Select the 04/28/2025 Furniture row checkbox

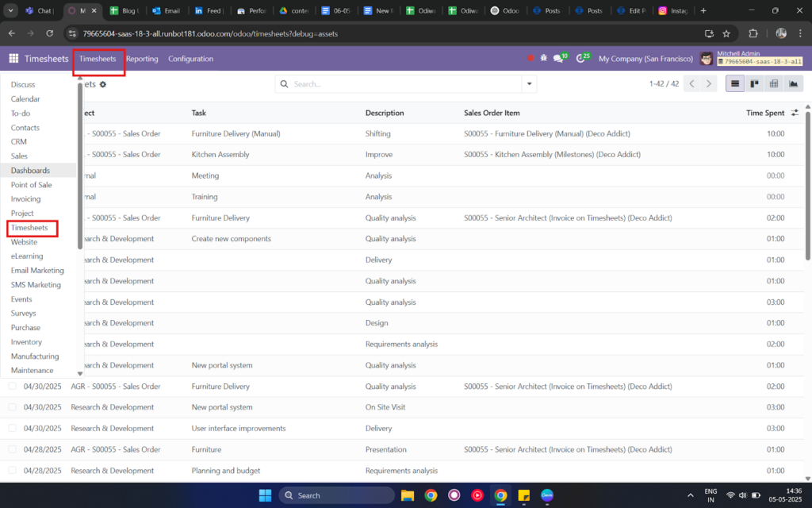13,449
